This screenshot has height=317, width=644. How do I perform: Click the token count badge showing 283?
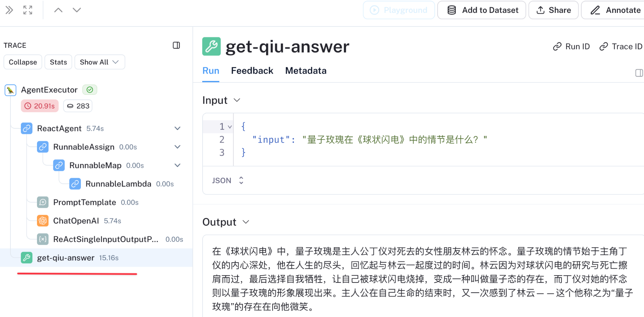point(77,106)
